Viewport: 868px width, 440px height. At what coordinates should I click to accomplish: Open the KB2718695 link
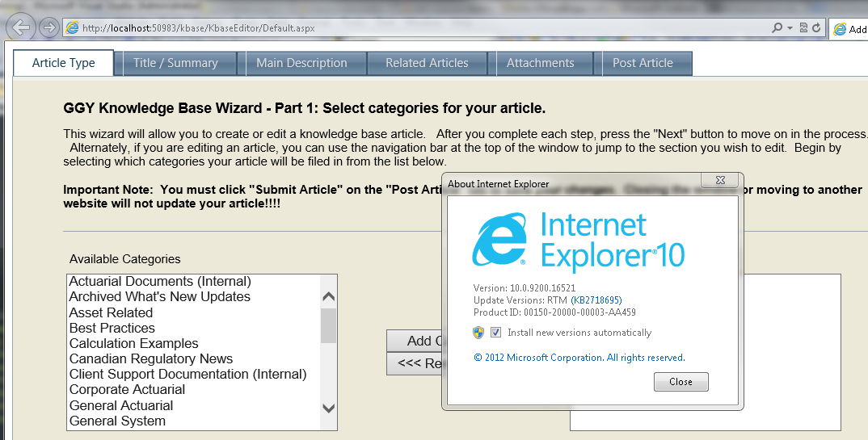[x=596, y=300]
